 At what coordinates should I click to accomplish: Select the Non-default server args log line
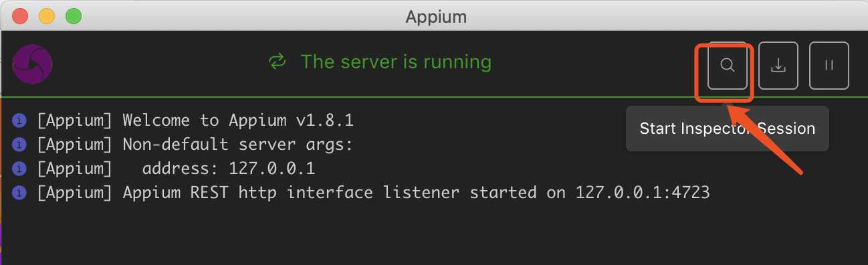[195, 145]
